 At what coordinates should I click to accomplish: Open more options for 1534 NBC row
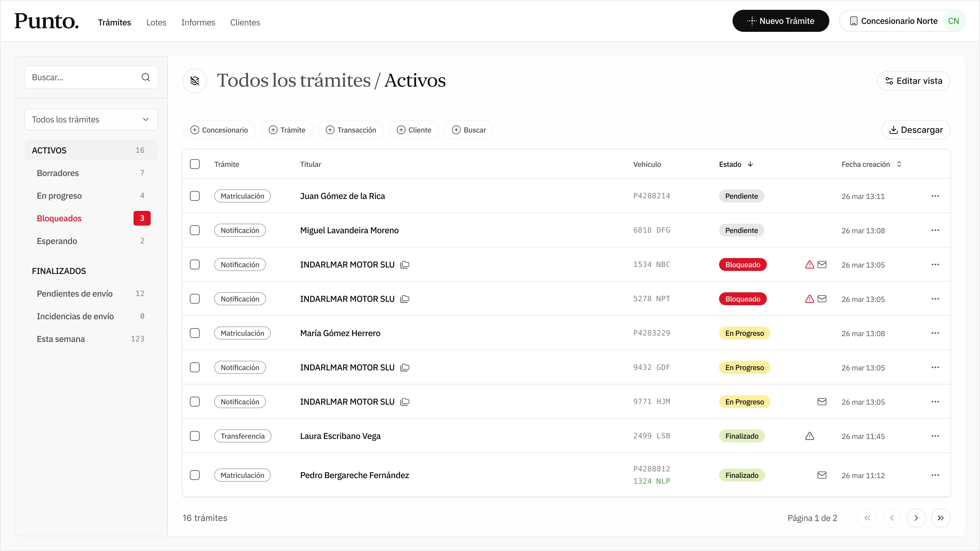pyautogui.click(x=935, y=264)
